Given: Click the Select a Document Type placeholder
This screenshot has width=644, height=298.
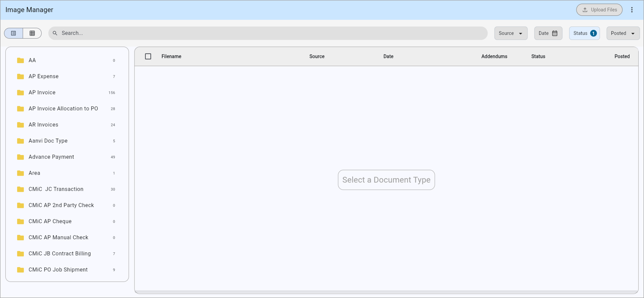Looking at the screenshot, I should click(x=386, y=180).
